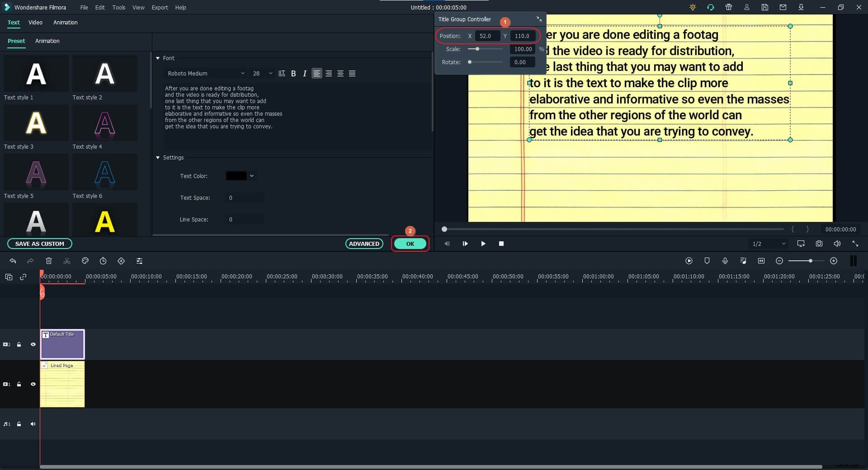Record a voiceover with the microphone icon
868x470 pixels.
[725, 261]
